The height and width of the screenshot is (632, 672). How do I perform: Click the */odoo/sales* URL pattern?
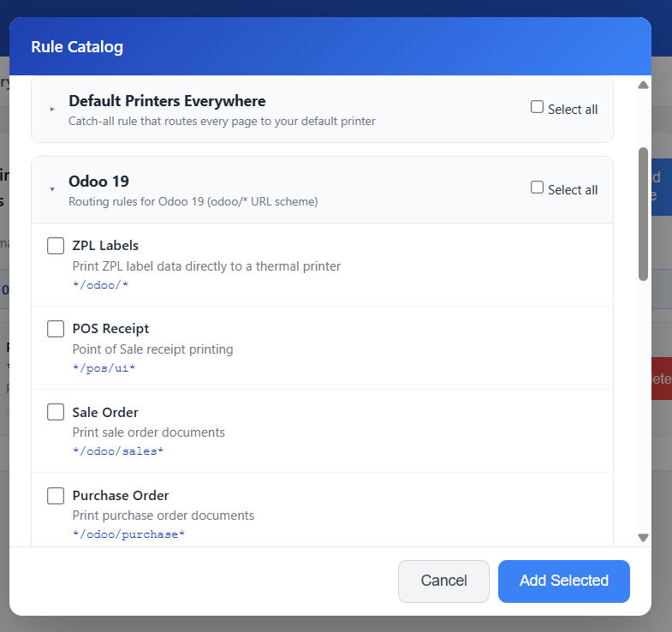point(118,450)
